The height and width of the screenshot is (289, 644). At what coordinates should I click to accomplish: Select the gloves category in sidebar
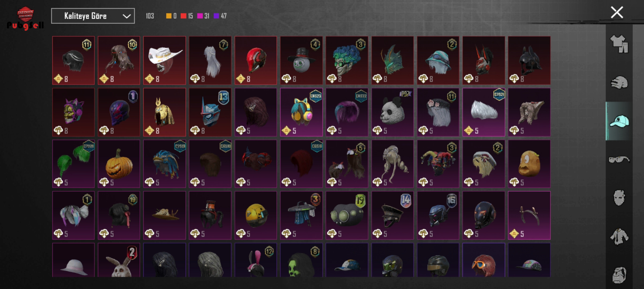point(619,82)
